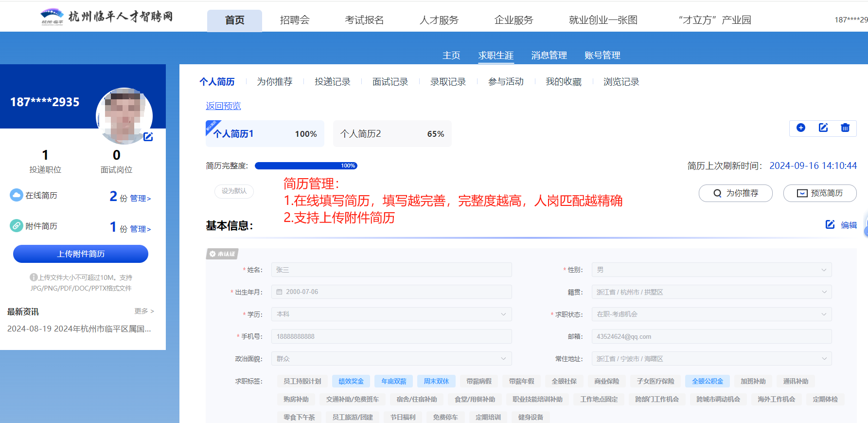
Task: Select the 海外工作机会 tag
Action: click(x=776, y=399)
